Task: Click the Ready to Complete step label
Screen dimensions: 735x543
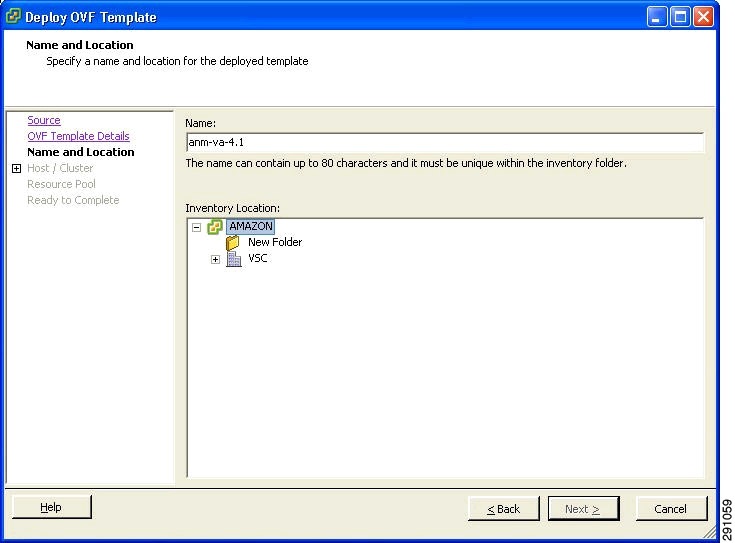Action: [73, 200]
